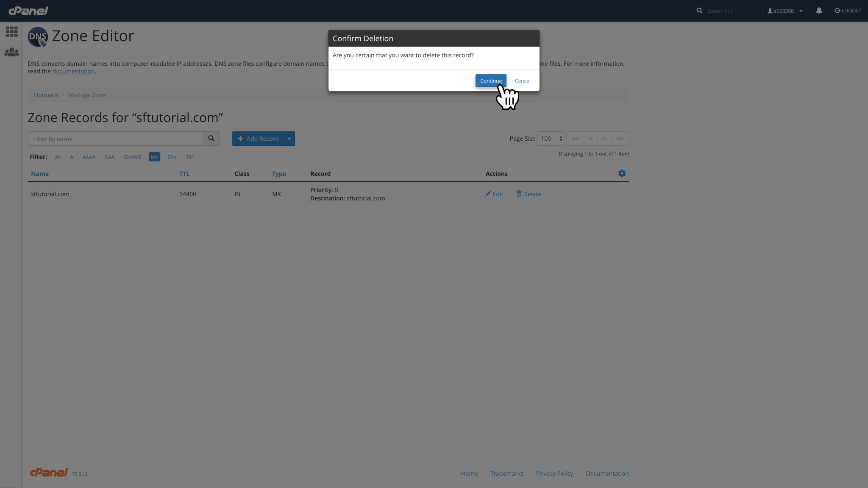Delete the sftutorial.com MX record
868x488 pixels.
pos(529,194)
